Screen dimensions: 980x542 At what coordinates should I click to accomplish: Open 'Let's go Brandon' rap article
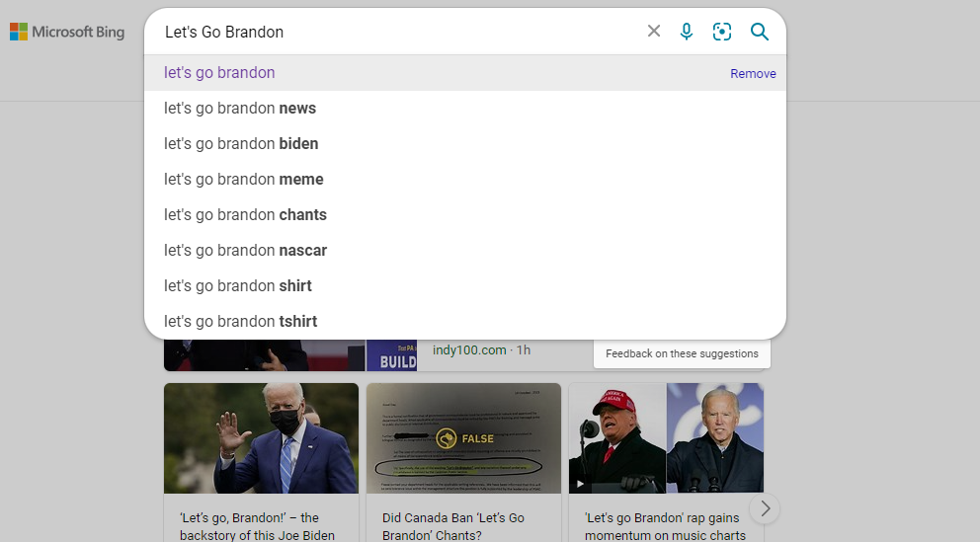click(x=665, y=526)
